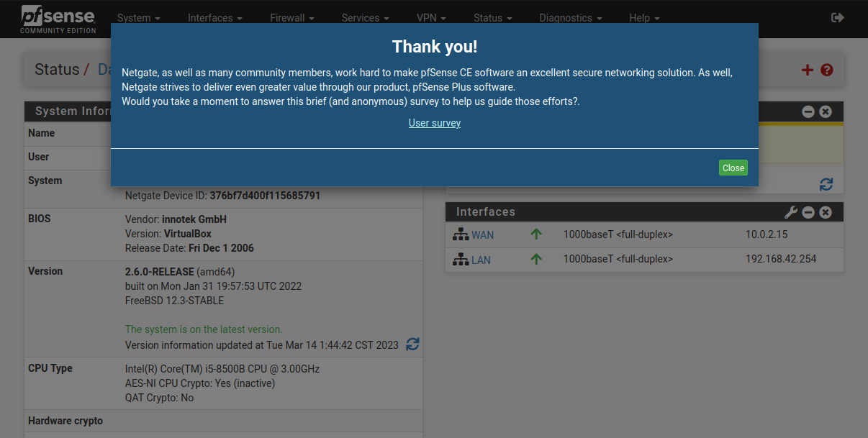Close the Thank you dialog
Screen dimensions: 868x438
click(x=733, y=168)
